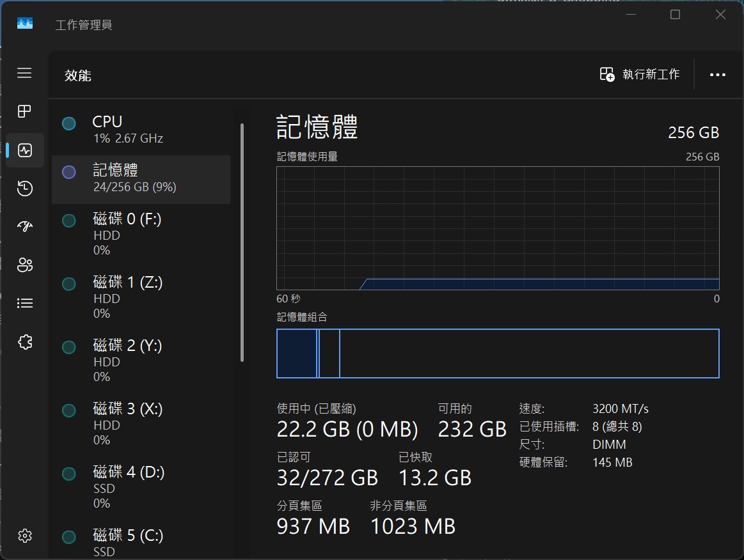This screenshot has width=744, height=560.
Task: Go to the Startup apps page icon
Action: (x=25, y=226)
